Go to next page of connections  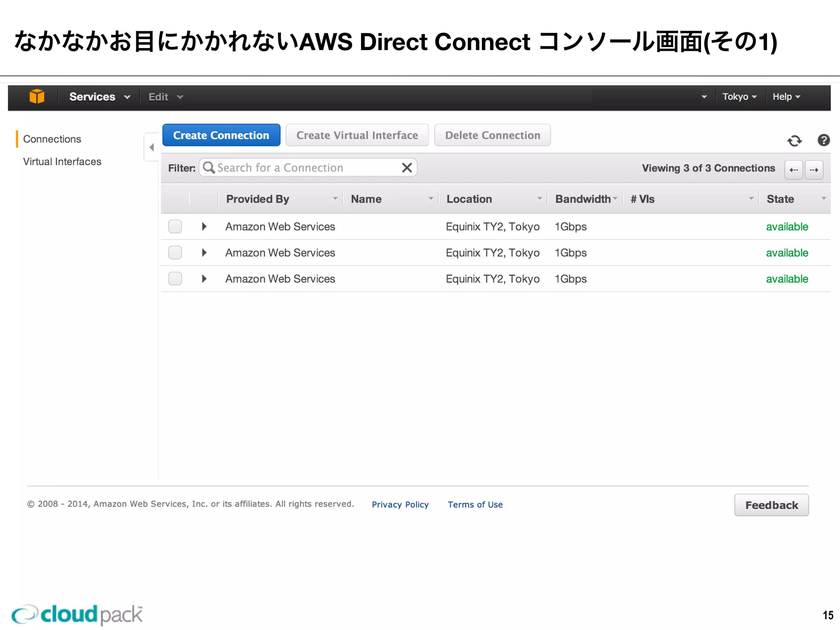click(814, 170)
